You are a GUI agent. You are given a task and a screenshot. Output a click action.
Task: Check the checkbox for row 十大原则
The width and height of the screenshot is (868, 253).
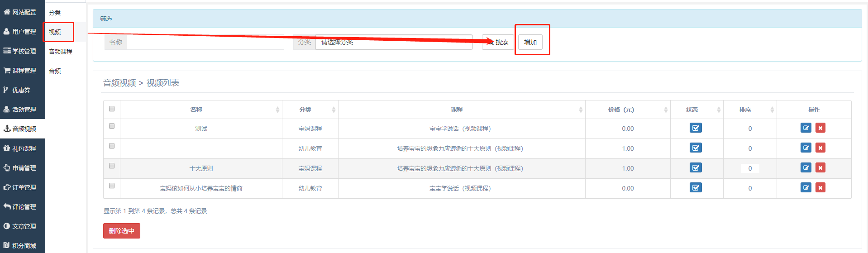(x=112, y=166)
